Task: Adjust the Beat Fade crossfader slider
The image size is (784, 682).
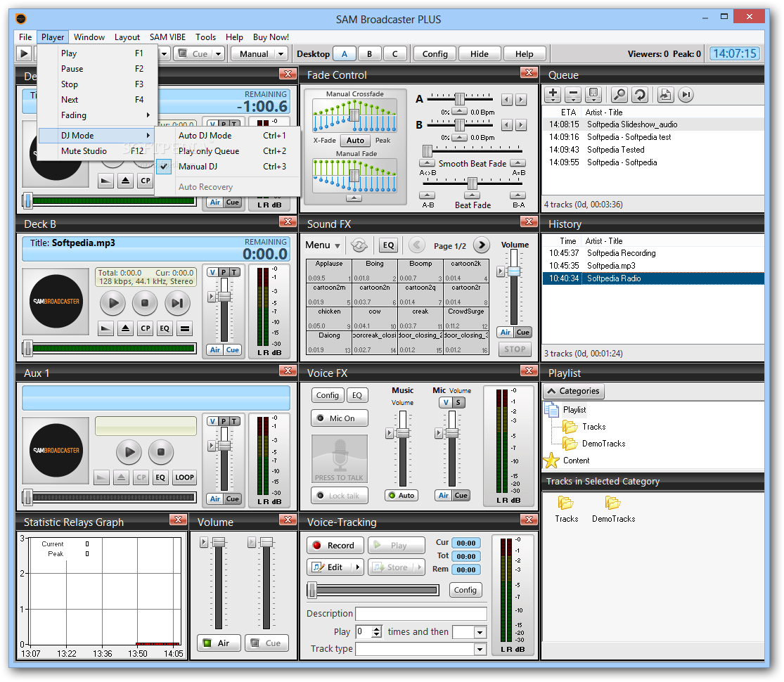Action: pos(472,184)
